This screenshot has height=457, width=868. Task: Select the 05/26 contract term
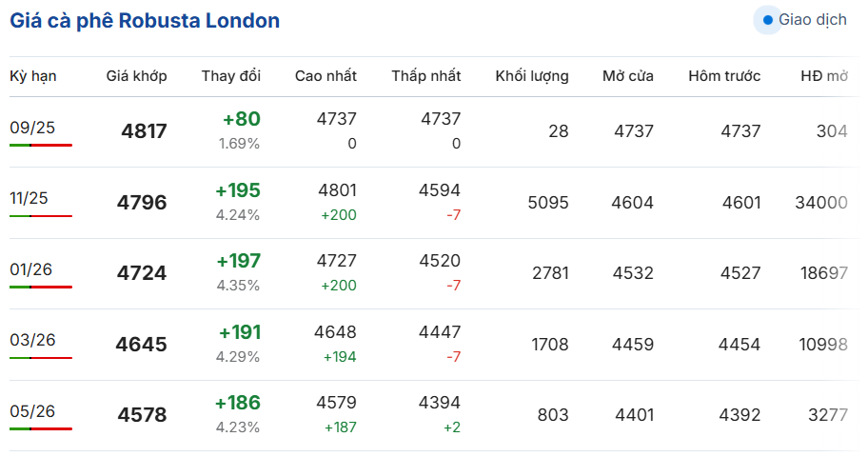[32, 411]
